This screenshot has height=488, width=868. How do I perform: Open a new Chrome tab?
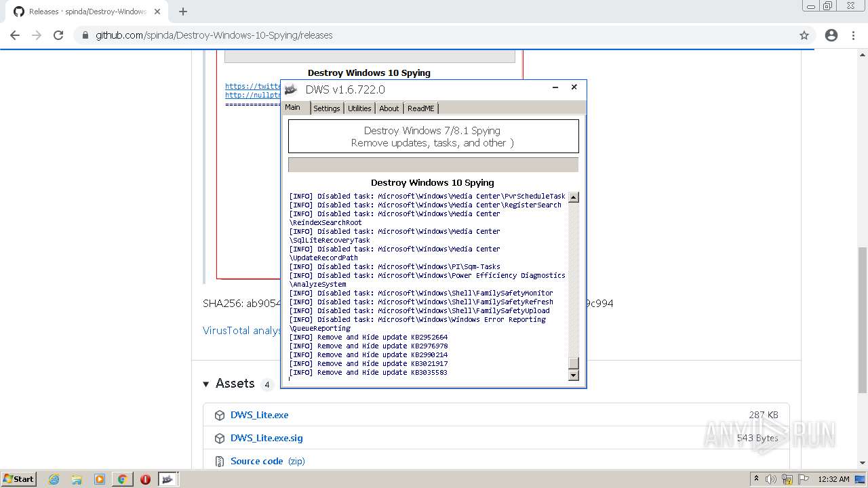(x=183, y=12)
